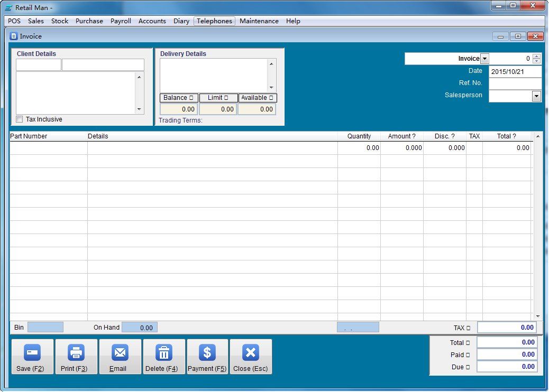Click the Close (Esc) X icon

(251, 352)
